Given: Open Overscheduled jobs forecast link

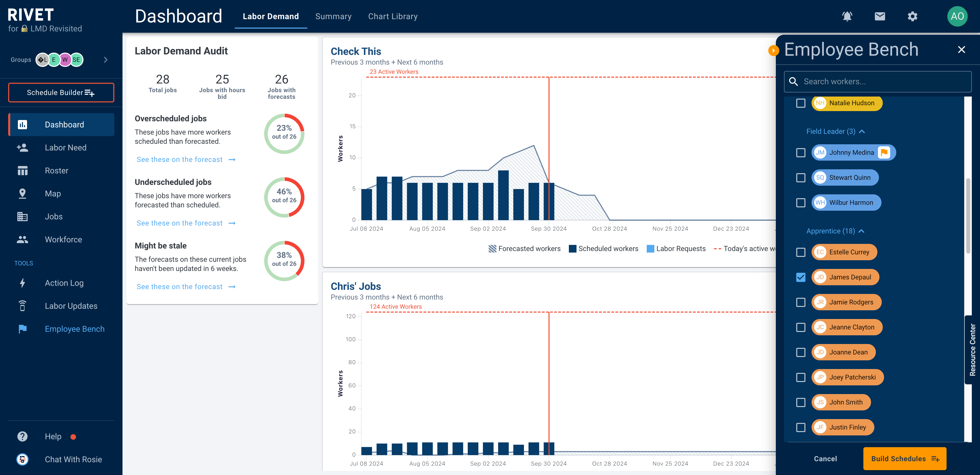Looking at the screenshot, I should tap(186, 159).
